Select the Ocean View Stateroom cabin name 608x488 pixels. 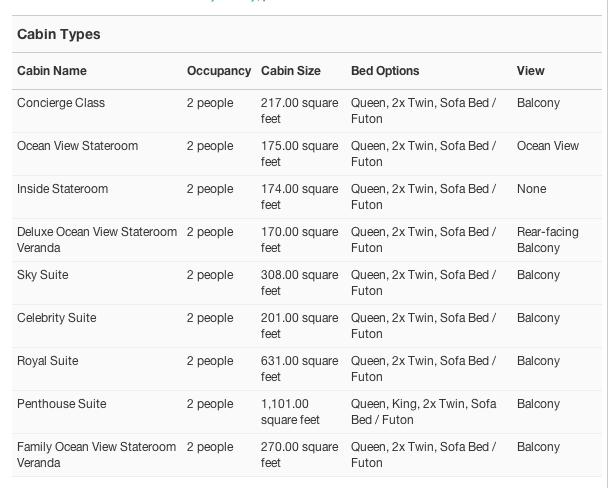[78, 146]
